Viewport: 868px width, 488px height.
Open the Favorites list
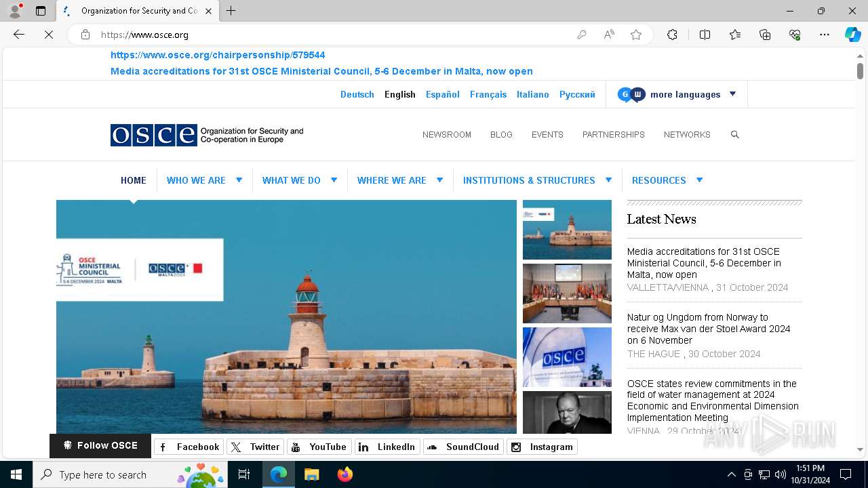pyautogui.click(x=735, y=35)
